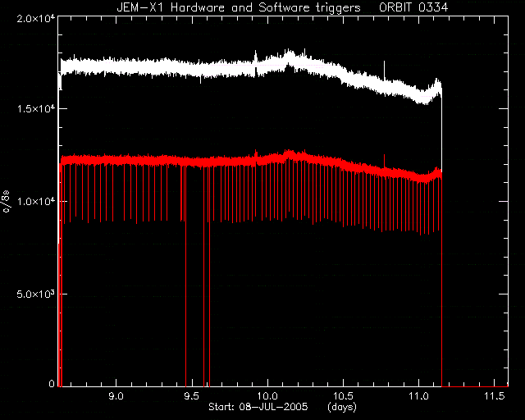Viewport: 525px width, 420px height.
Task: Click the 0 label at y-axis origin
Action: (x=52, y=383)
